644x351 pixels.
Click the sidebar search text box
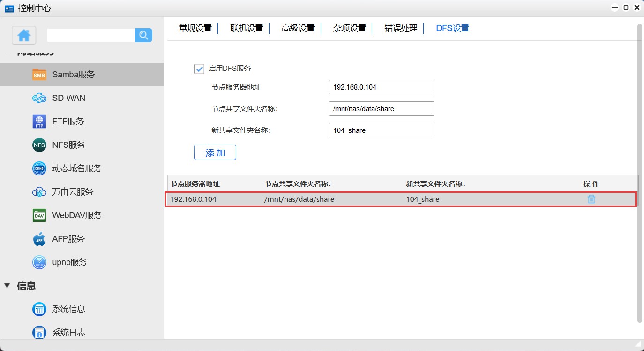(x=91, y=35)
